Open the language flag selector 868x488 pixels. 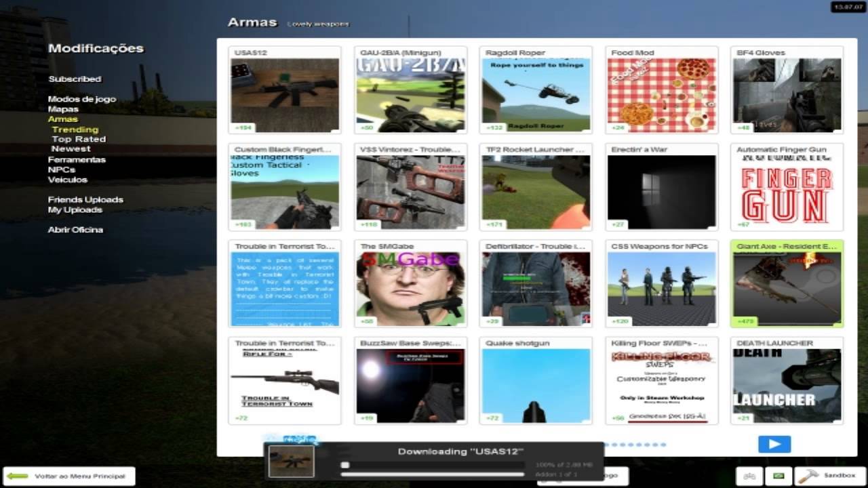(778, 476)
